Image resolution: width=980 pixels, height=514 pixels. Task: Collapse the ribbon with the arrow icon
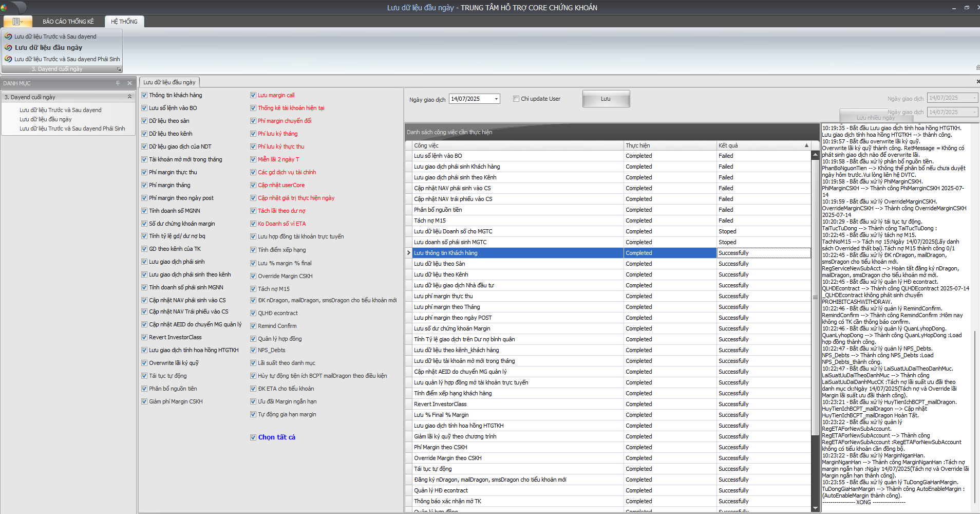pyautogui.click(x=977, y=68)
